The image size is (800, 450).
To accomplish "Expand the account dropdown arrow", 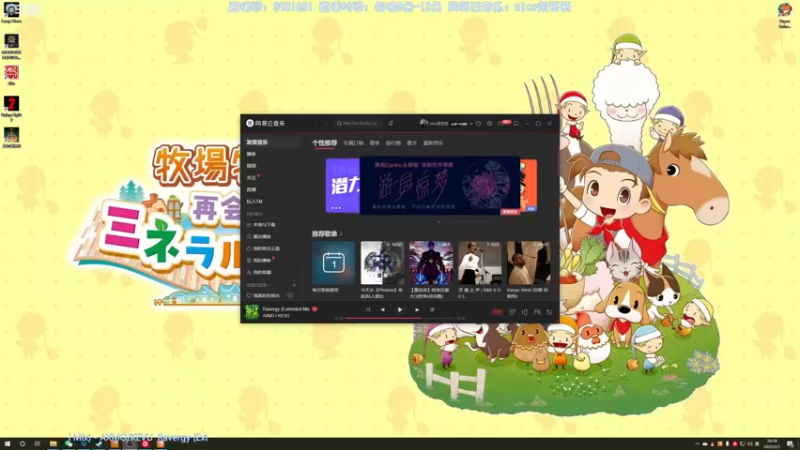I will click(471, 123).
